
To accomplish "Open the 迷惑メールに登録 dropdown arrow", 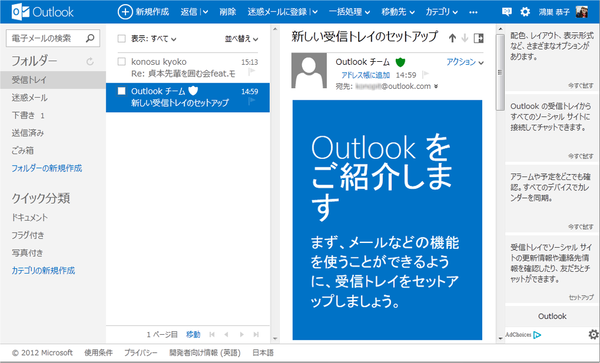I will tap(315, 12).
